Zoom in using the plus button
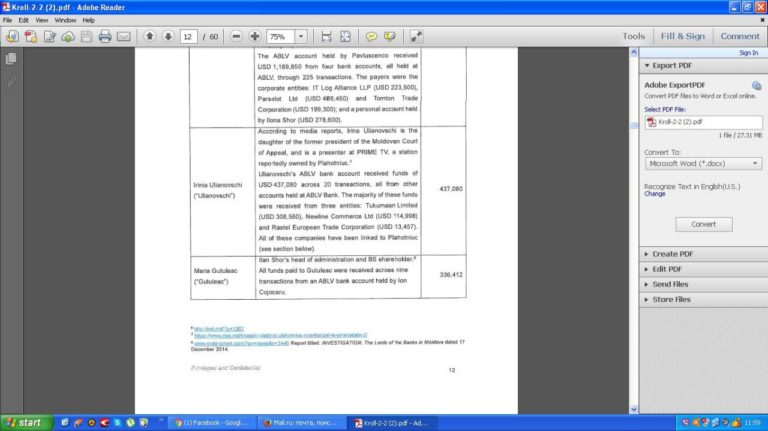 (255, 37)
